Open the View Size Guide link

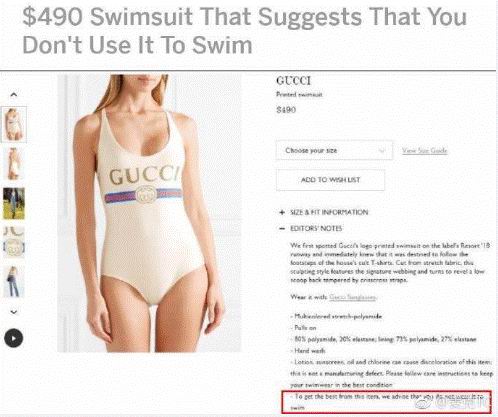click(424, 151)
